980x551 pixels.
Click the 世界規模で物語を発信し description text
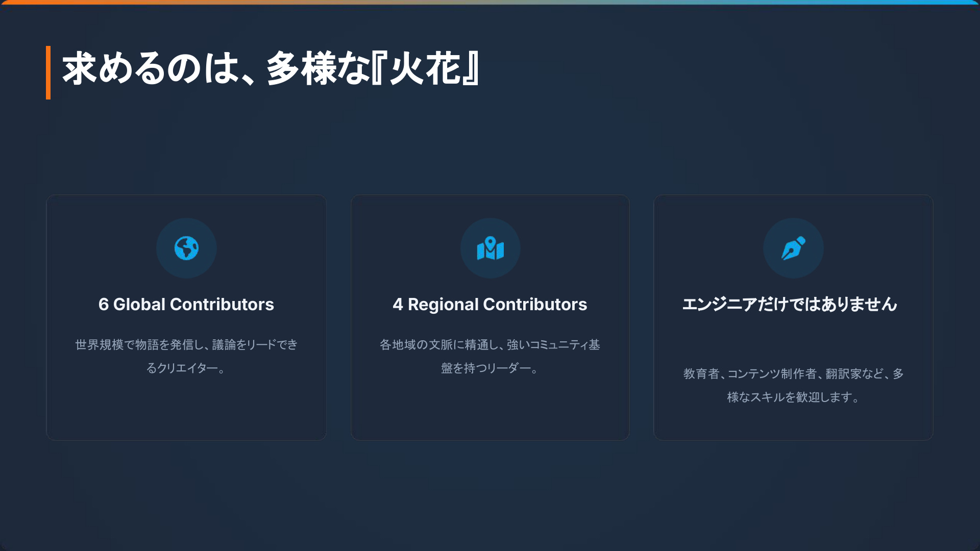coord(186,345)
